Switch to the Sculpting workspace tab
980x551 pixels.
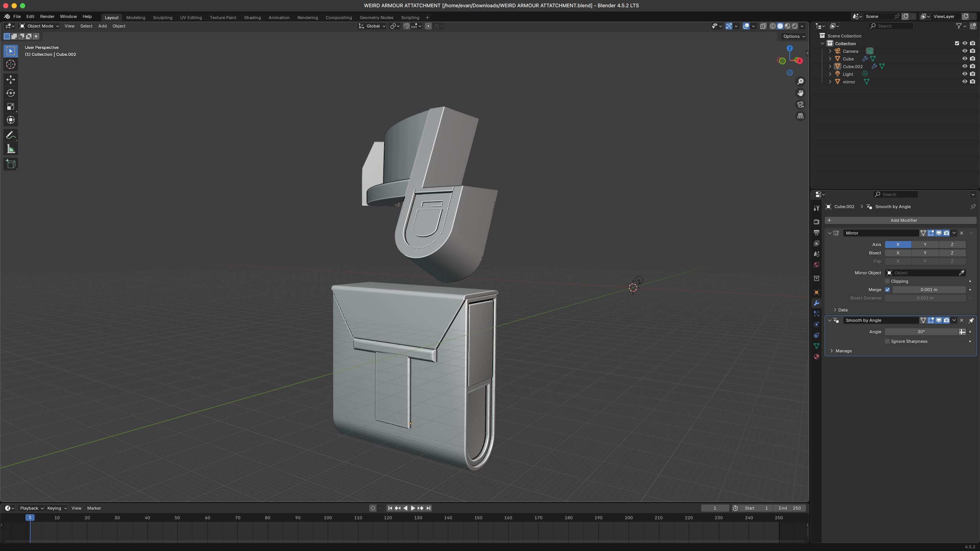point(162,18)
